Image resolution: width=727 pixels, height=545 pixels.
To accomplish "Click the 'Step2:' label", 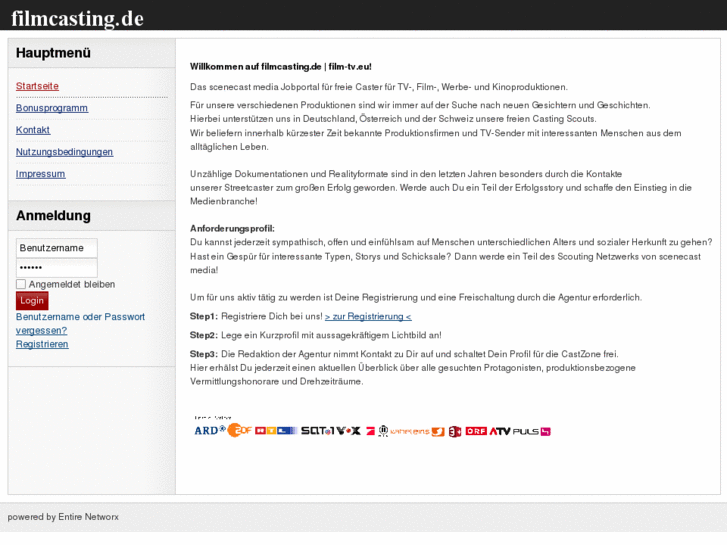I will click(204, 335).
